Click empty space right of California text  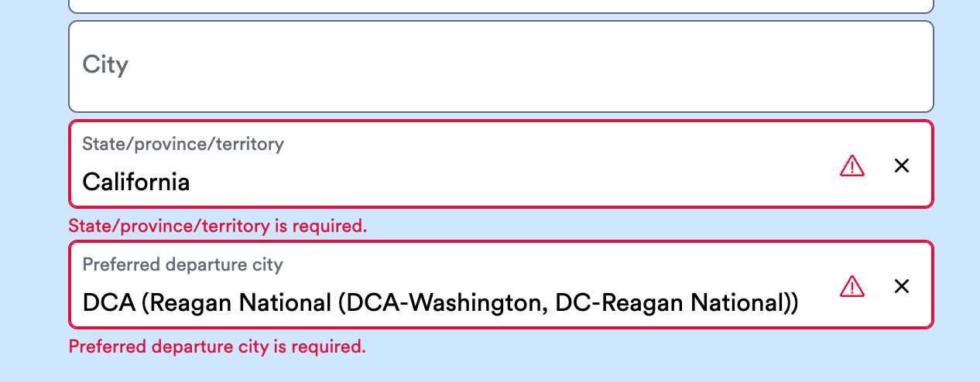coord(511,182)
